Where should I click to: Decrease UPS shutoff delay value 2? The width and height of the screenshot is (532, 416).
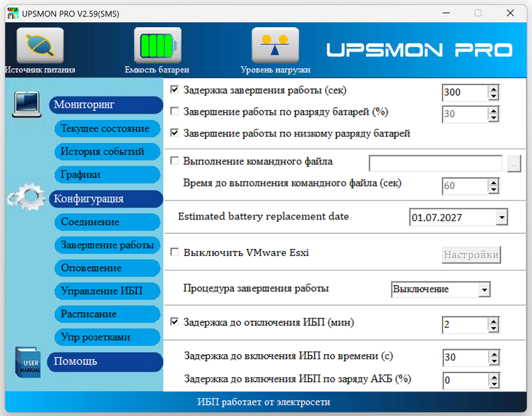494,328
